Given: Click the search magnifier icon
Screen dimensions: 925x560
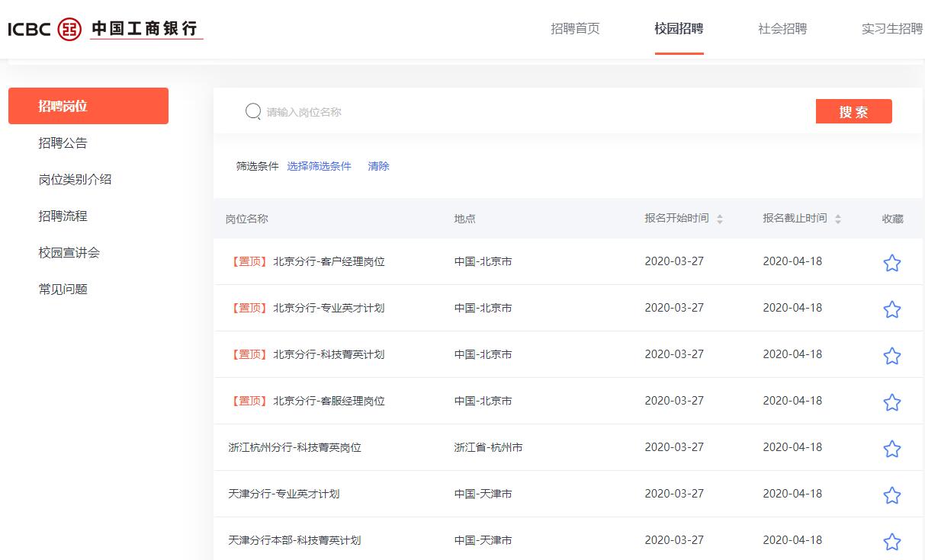Looking at the screenshot, I should [253, 112].
